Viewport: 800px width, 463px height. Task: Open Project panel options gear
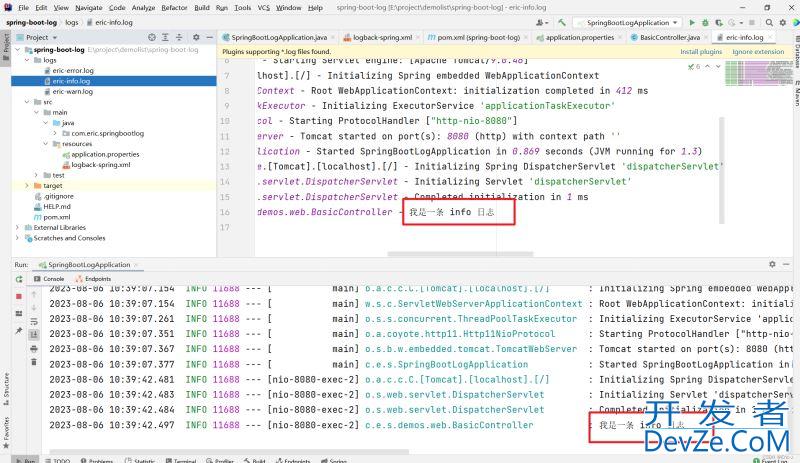click(196, 37)
